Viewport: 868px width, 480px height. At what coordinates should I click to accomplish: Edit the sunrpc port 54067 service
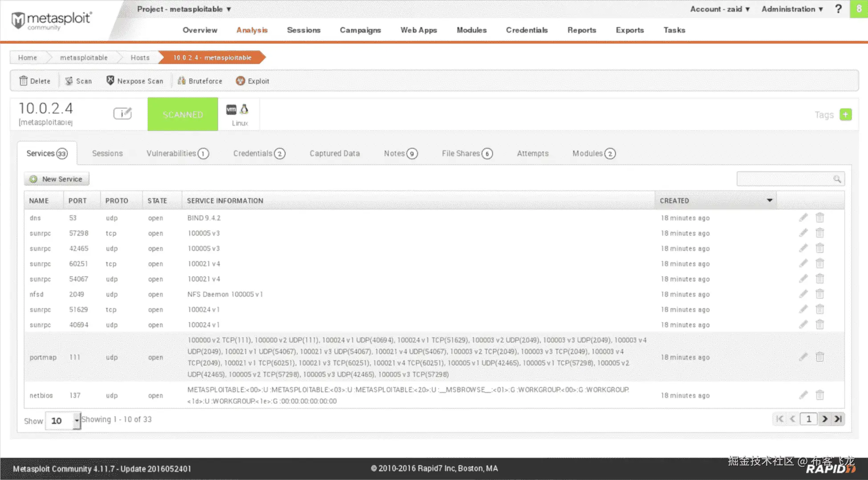point(803,278)
